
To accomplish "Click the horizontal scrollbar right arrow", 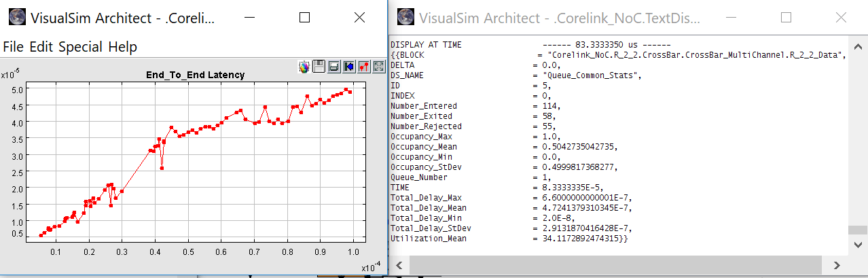I will coord(837,264).
